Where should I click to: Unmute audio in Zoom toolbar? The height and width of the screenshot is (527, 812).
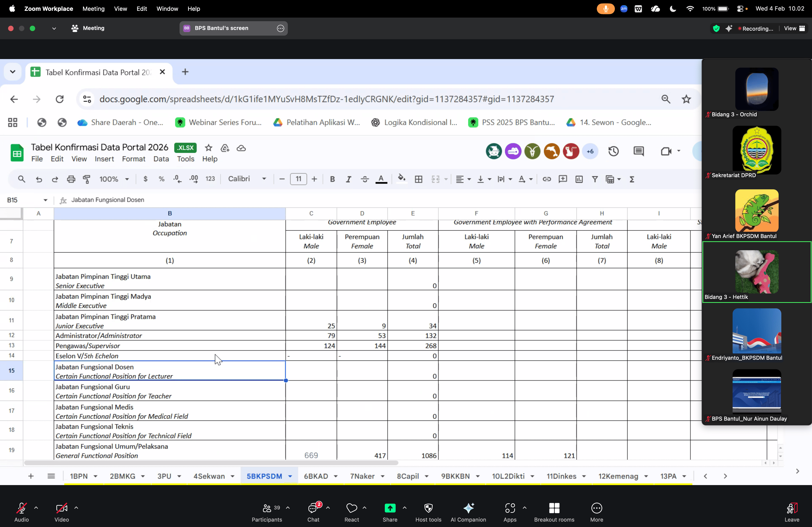coord(21,511)
